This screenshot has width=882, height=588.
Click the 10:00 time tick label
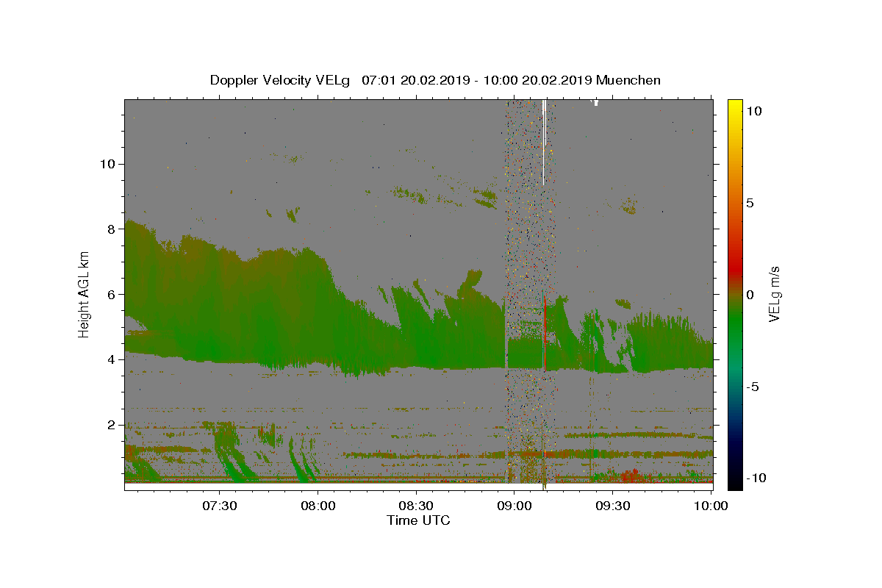tap(711, 506)
